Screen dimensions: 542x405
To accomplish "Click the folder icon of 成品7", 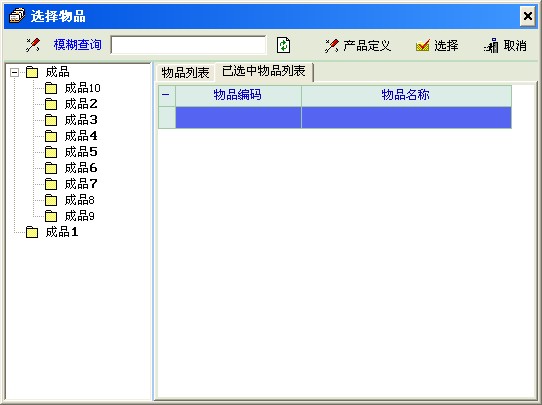I will [51, 184].
